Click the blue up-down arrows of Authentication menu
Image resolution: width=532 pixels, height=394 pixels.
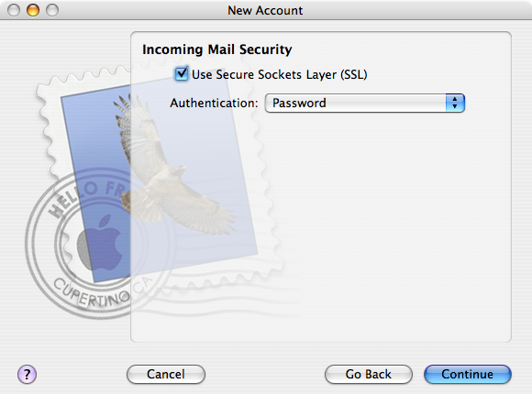455,103
